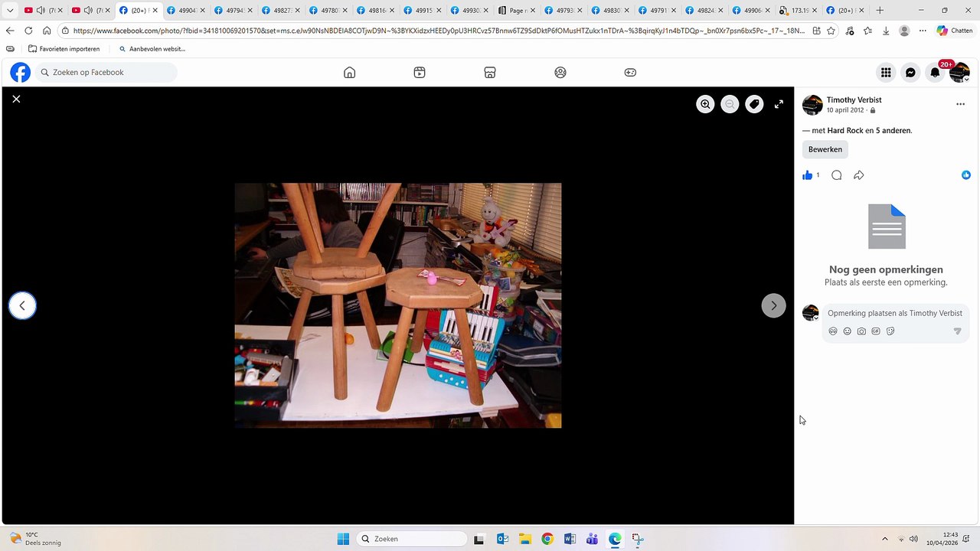Click the zoom out magnifier icon
980x551 pixels.
point(730,104)
